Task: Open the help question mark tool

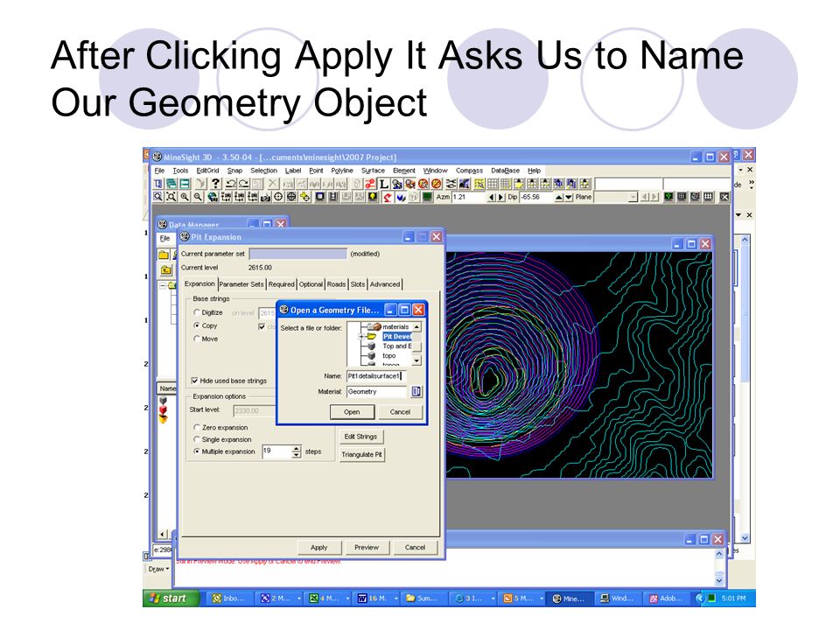Action: 215,184
